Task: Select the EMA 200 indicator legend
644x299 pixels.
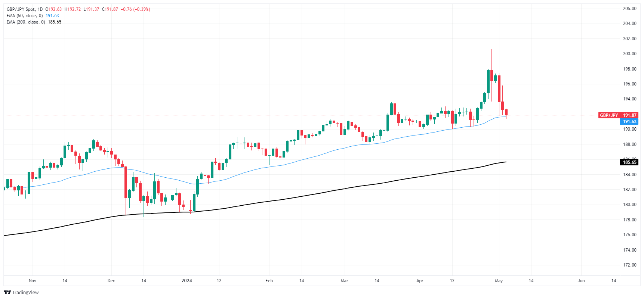Action: [x=26, y=22]
